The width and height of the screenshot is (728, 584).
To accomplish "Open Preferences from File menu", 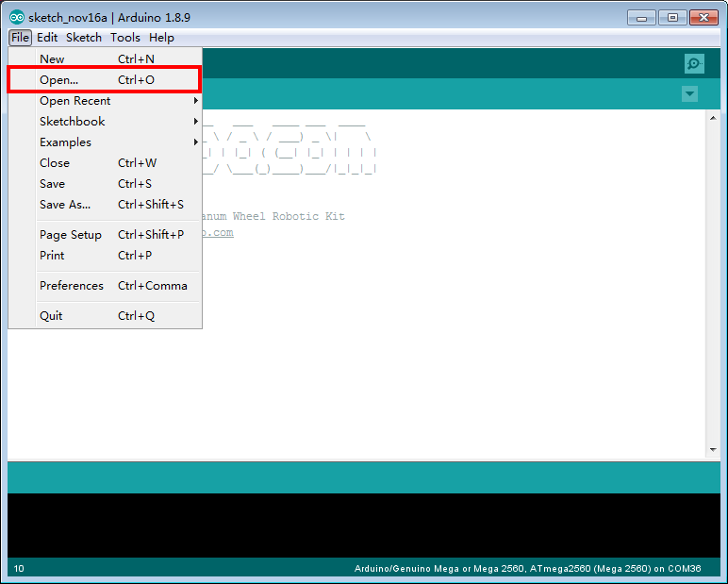I will click(106, 286).
